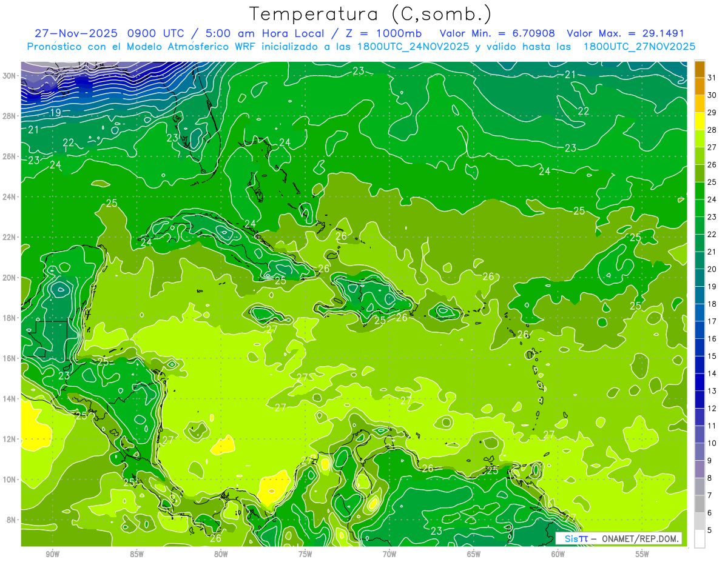Viewport: 728px width, 562px height.
Task: Click the light gray swatch between 5 and 6
Action: pyautogui.click(x=700, y=521)
